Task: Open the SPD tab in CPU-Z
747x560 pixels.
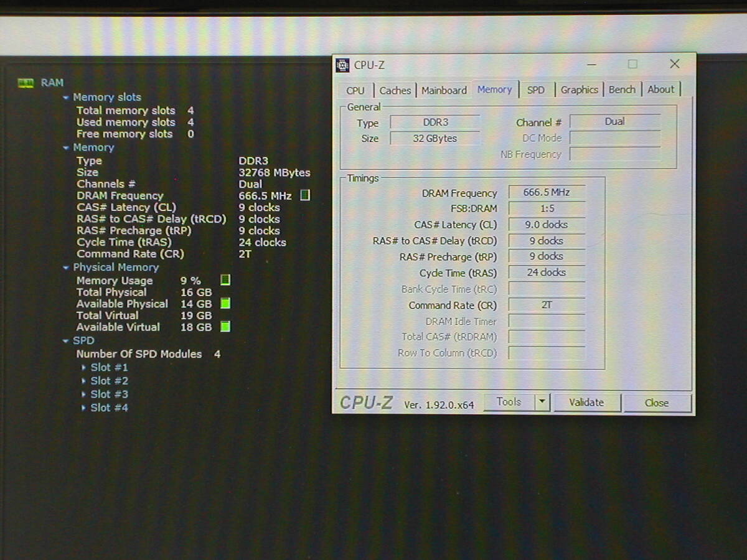Action: coord(536,90)
